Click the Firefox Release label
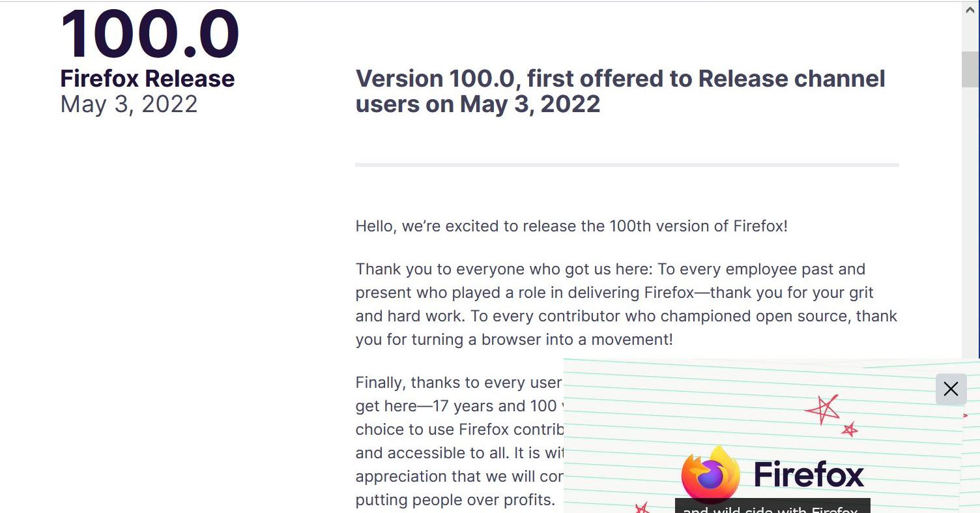The image size is (980, 513). pos(147,79)
